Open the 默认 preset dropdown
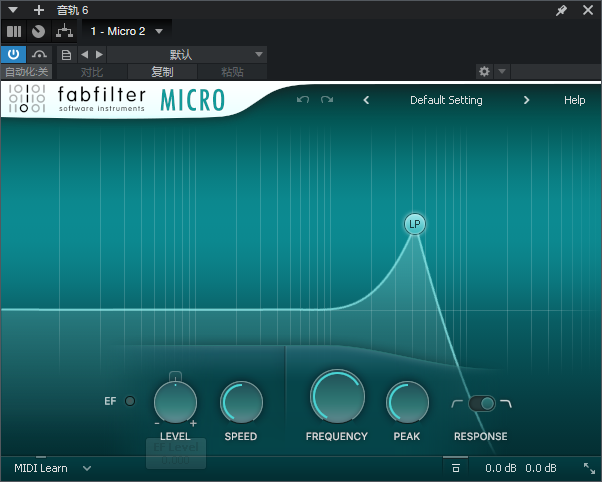 coord(187,55)
